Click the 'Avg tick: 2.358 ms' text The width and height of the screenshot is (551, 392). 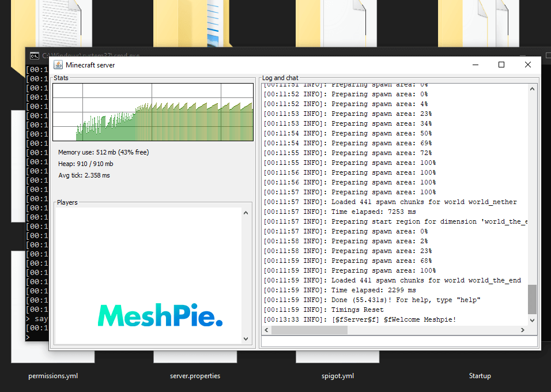pyautogui.click(x=84, y=175)
